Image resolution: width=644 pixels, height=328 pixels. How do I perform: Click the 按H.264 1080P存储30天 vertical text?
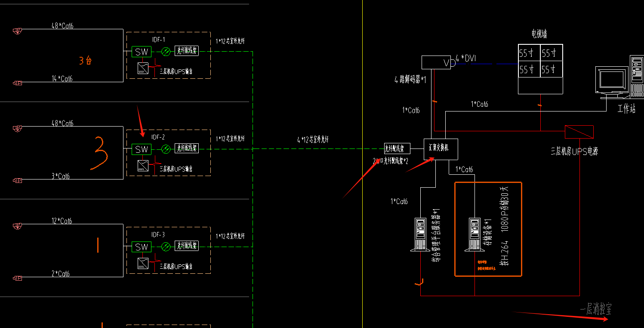click(x=505, y=225)
